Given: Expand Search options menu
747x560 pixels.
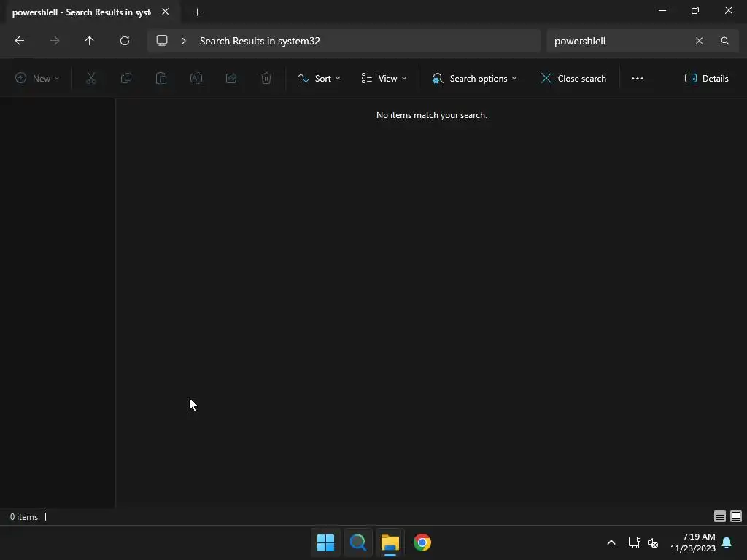Looking at the screenshot, I should coord(474,79).
